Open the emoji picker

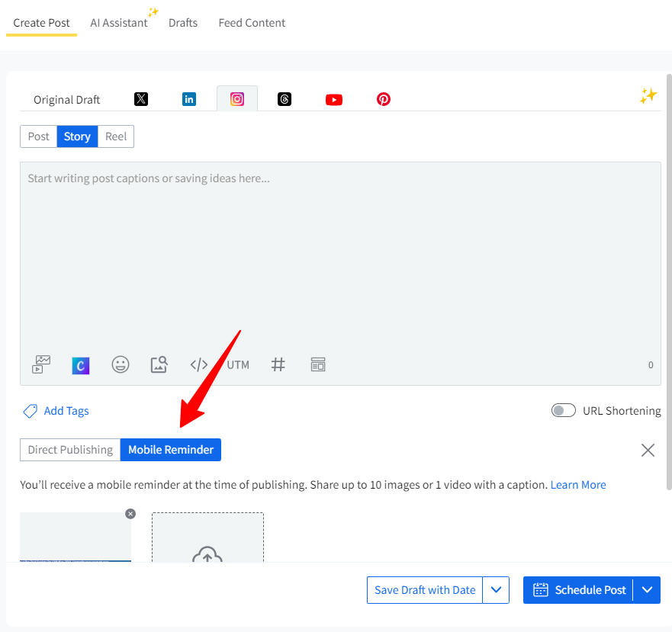point(121,364)
